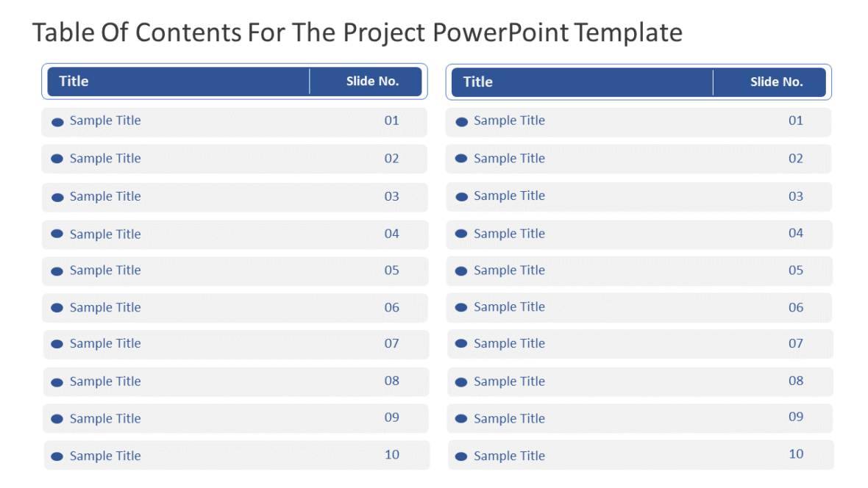Click the bullet icon beside left table row 10
868x488 pixels.
(57, 456)
